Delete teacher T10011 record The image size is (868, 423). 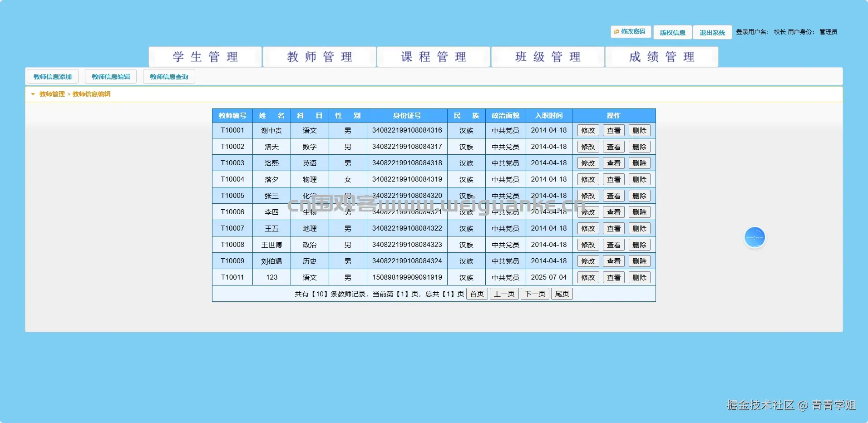pyautogui.click(x=639, y=278)
